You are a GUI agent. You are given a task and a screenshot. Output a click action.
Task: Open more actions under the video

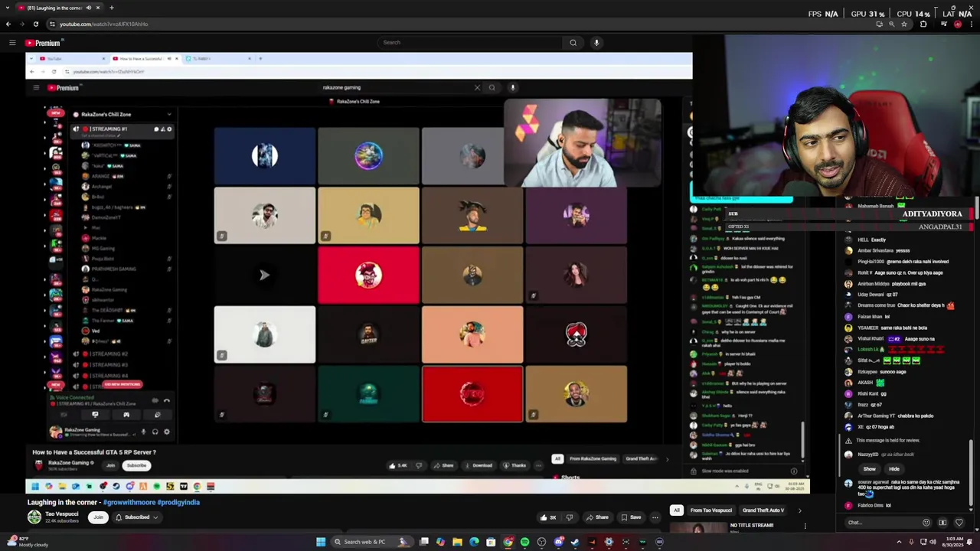point(655,517)
